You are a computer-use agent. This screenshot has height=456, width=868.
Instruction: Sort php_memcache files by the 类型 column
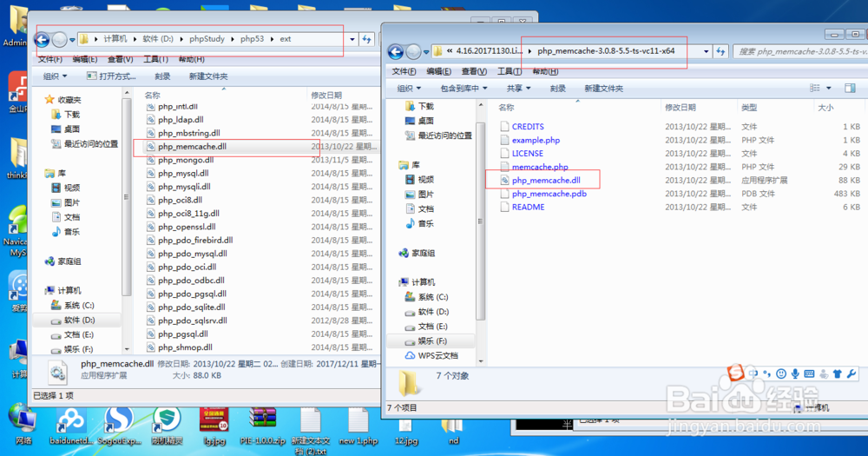749,108
